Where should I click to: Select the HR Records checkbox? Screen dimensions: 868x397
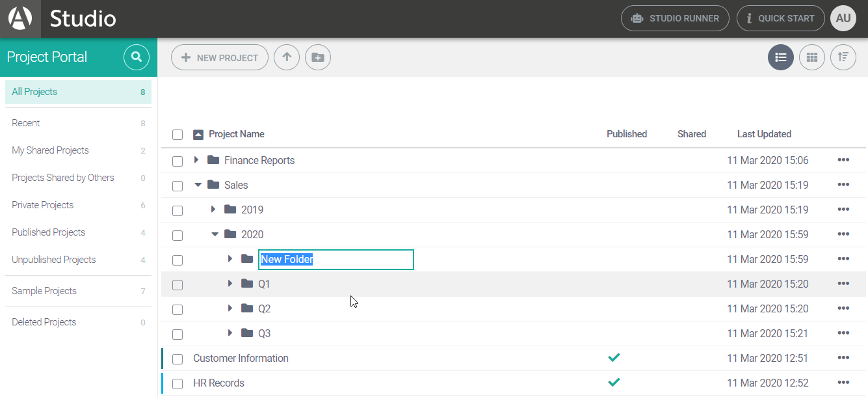click(x=178, y=383)
